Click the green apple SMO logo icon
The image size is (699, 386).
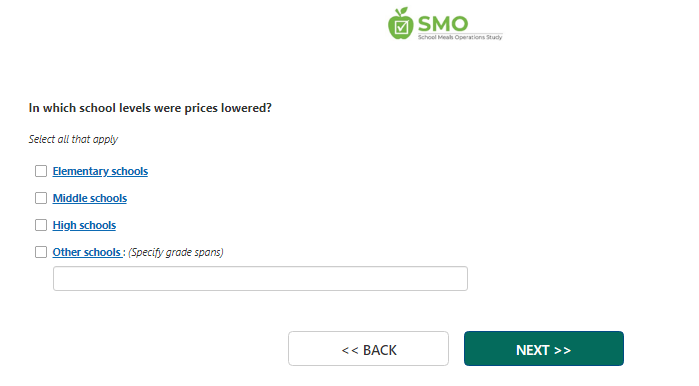pos(400,24)
